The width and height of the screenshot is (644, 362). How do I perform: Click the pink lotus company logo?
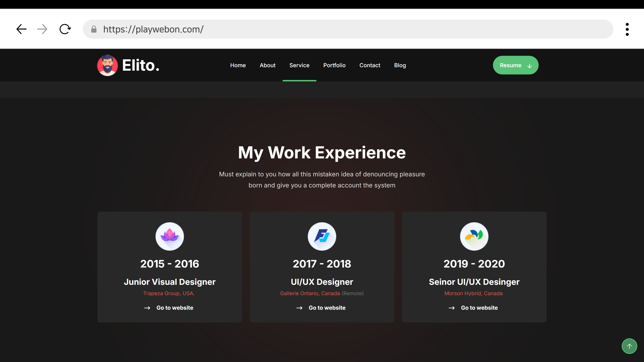tap(170, 236)
